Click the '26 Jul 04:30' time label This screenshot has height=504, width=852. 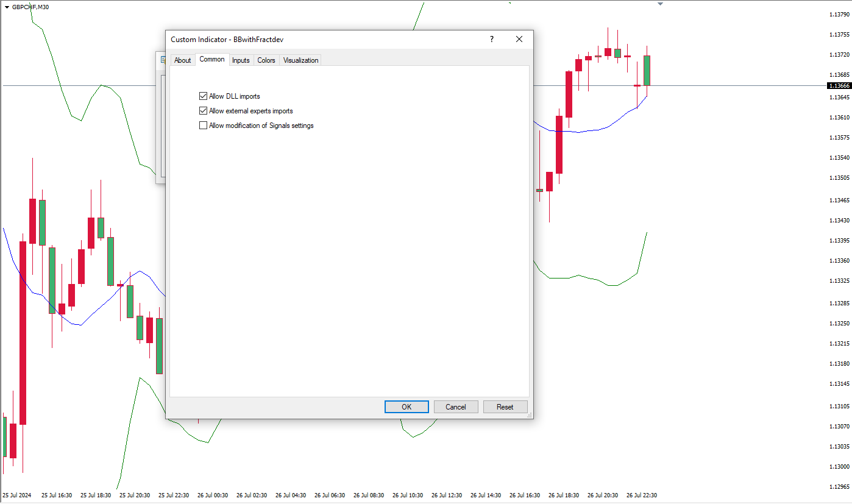[291, 495]
